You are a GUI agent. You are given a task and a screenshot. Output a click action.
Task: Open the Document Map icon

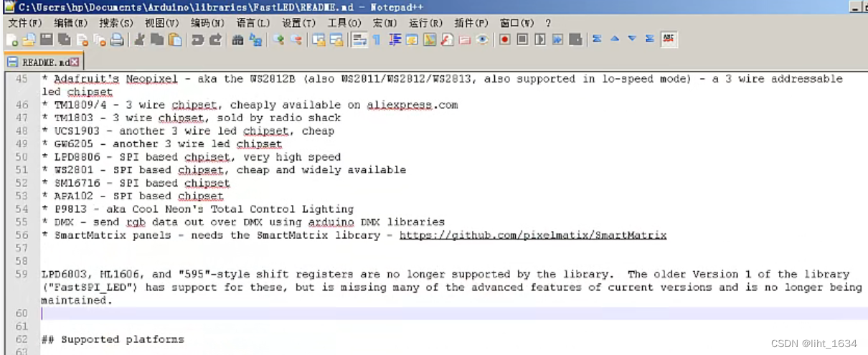[x=430, y=39]
